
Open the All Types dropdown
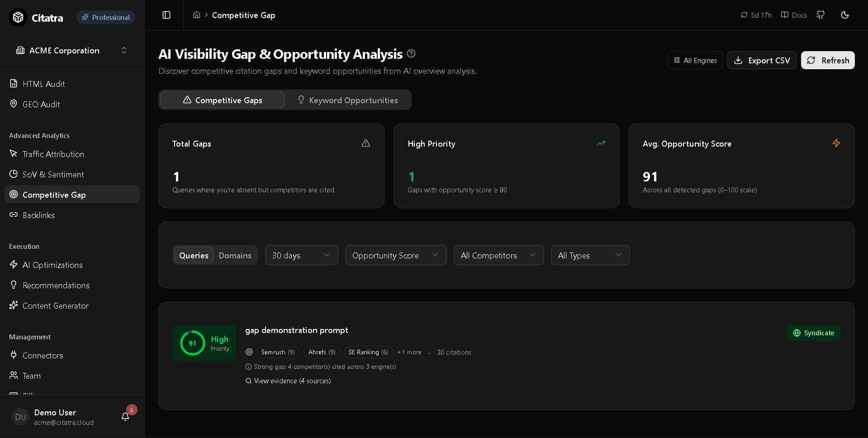pyautogui.click(x=590, y=255)
